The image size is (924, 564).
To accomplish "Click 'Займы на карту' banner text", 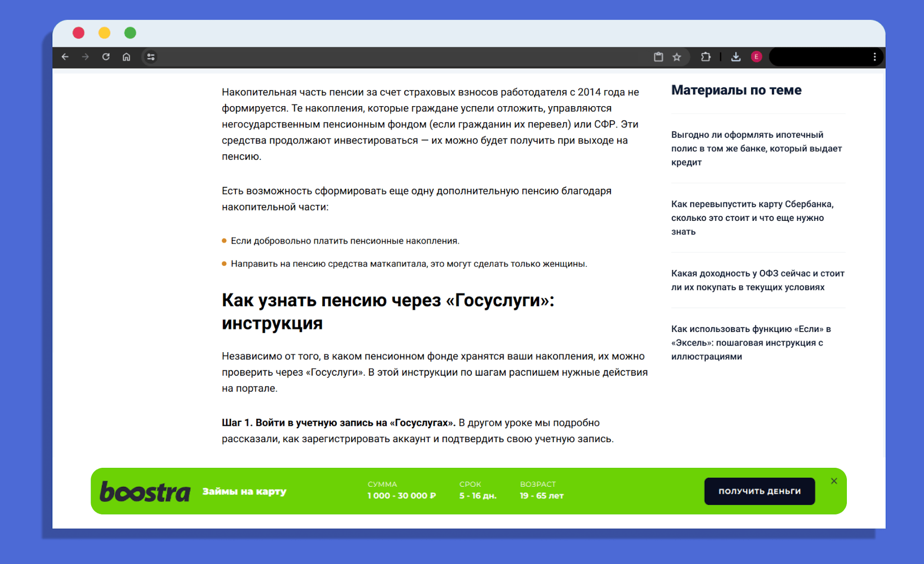I will (x=244, y=491).
